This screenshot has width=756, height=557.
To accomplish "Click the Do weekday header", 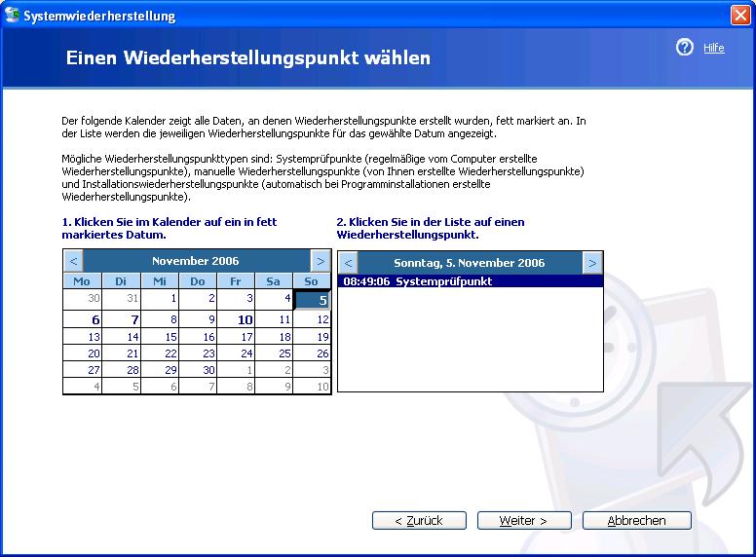I will click(x=198, y=280).
